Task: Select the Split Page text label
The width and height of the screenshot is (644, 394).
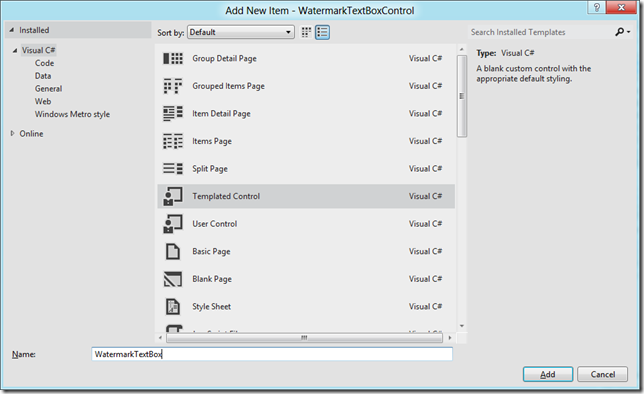Action: click(x=210, y=168)
